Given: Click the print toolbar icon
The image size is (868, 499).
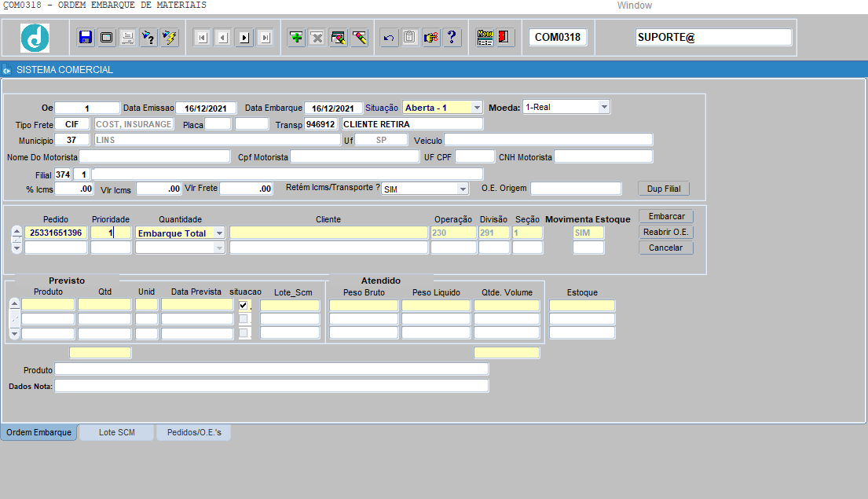Looking at the screenshot, I should (x=127, y=38).
